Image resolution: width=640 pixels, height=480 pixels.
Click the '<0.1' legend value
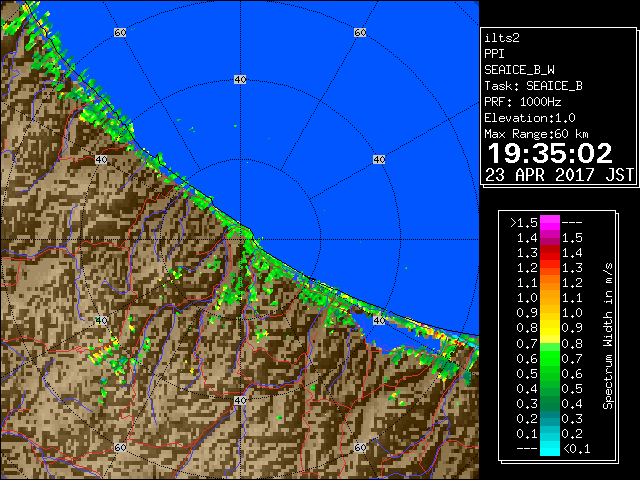(x=576, y=449)
